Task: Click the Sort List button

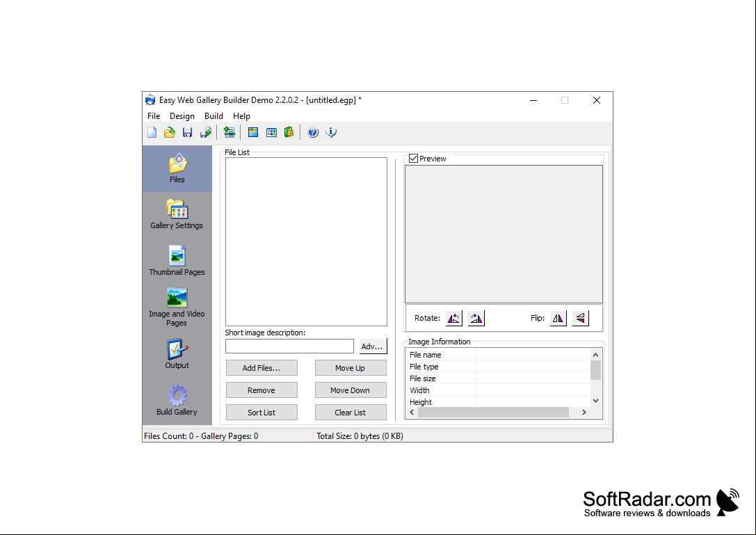Action: point(262,413)
